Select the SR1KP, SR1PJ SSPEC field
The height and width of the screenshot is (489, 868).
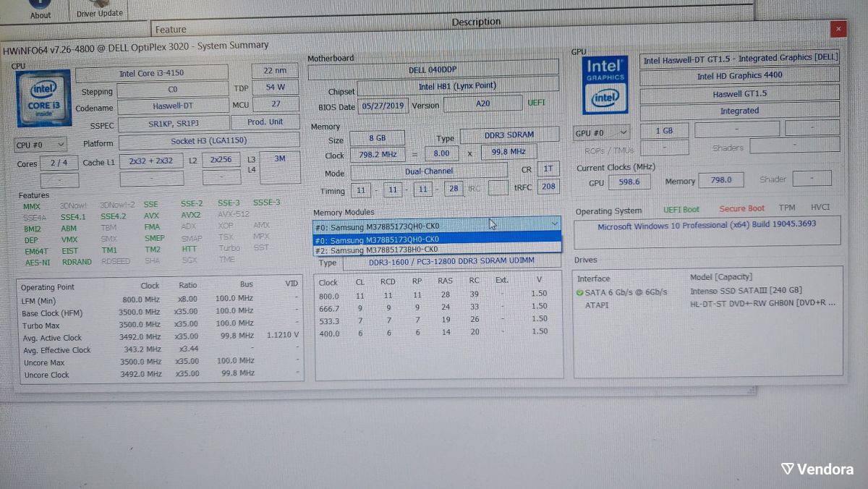[174, 124]
